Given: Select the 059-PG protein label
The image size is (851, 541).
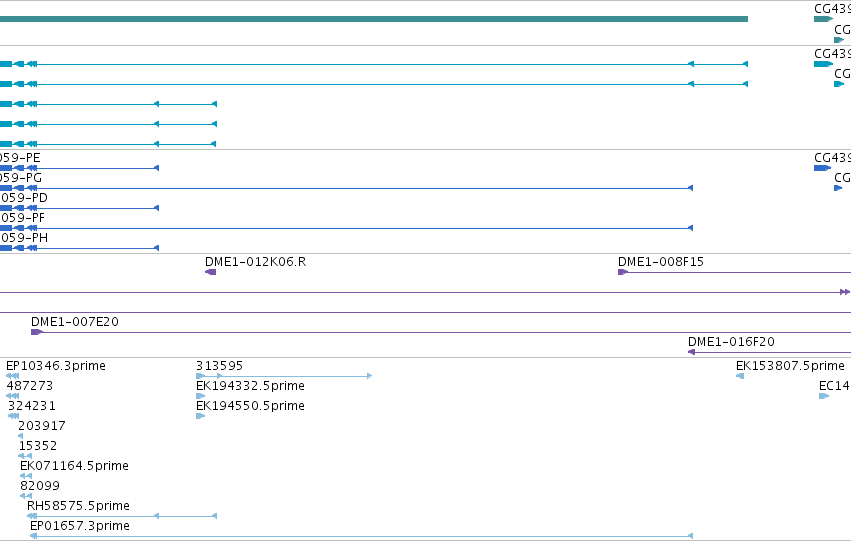Looking at the screenshot, I should pyautogui.click(x=21, y=178).
